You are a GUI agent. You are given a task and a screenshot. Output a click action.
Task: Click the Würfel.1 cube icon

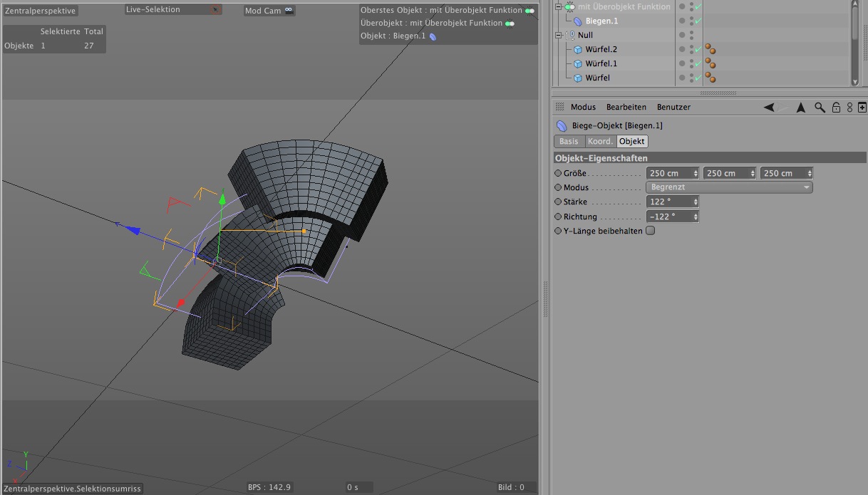578,64
